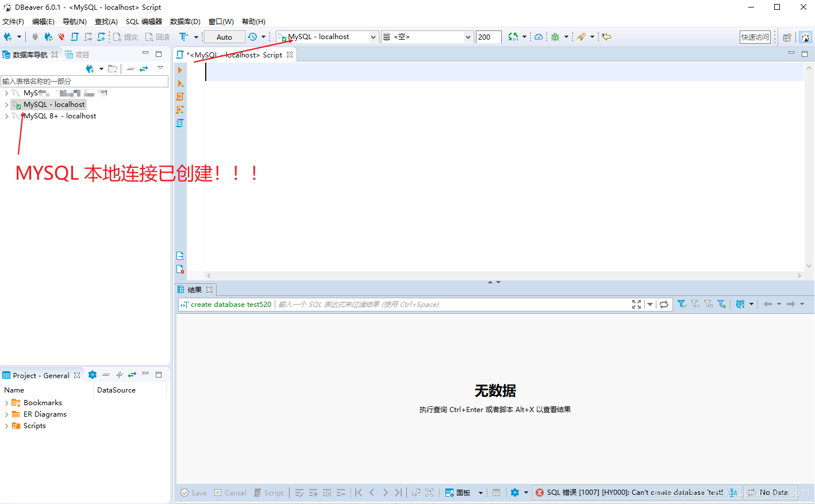Click the Explain execution plan icon
Image resolution: width=815 pixels, height=504 pixels.
point(180,123)
